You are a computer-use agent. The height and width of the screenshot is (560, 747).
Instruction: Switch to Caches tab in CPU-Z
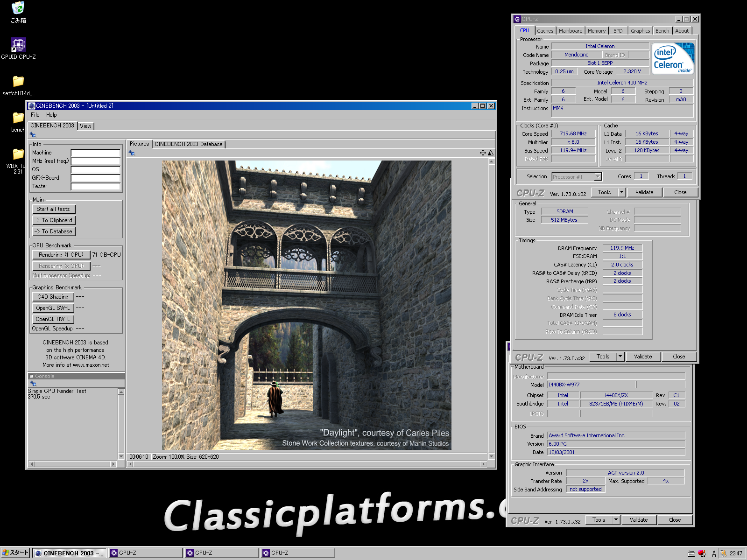[545, 31]
